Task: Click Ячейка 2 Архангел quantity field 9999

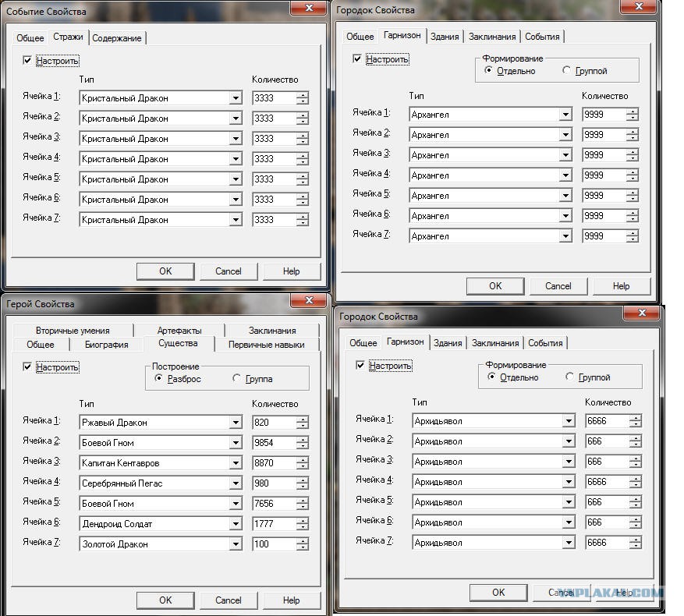Action: point(604,134)
